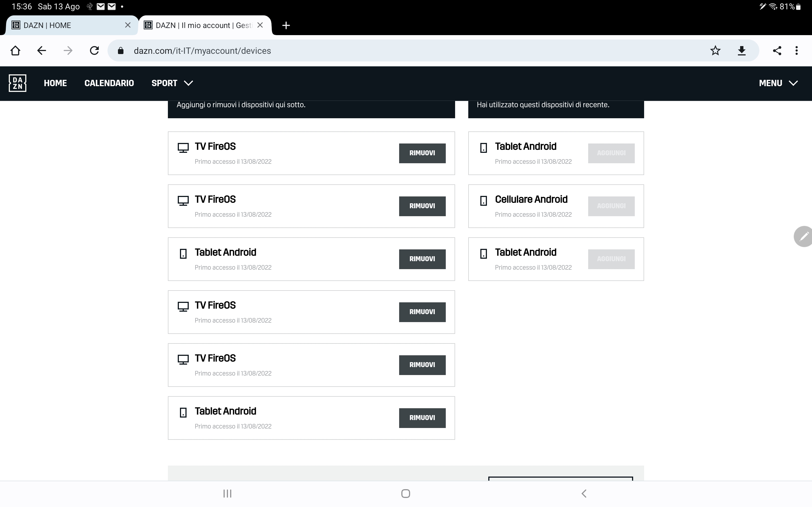Tap the Wi-Fi status icon
This screenshot has height=507, width=812.
773,6
